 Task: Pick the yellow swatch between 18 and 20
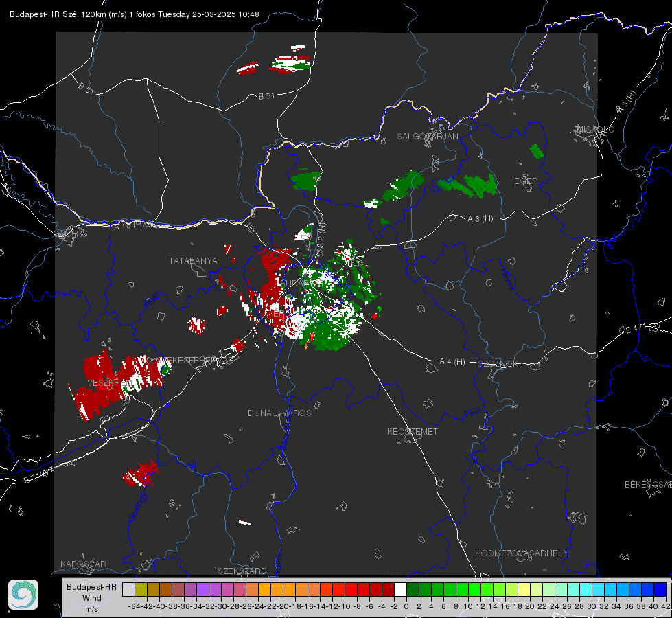(x=524, y=590)
